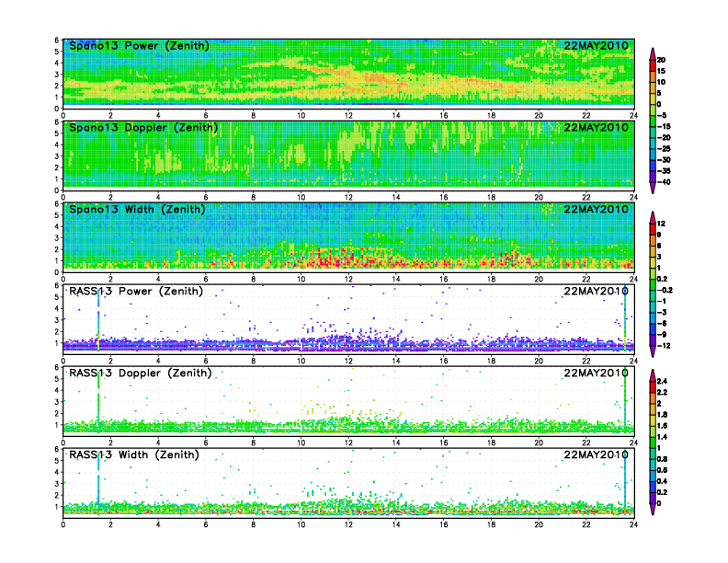This screenshot has width=728, height=563.
Task: Click the 'Spano13 Doppler (Zenith)' panel title
Action: (x=143, y=128)
